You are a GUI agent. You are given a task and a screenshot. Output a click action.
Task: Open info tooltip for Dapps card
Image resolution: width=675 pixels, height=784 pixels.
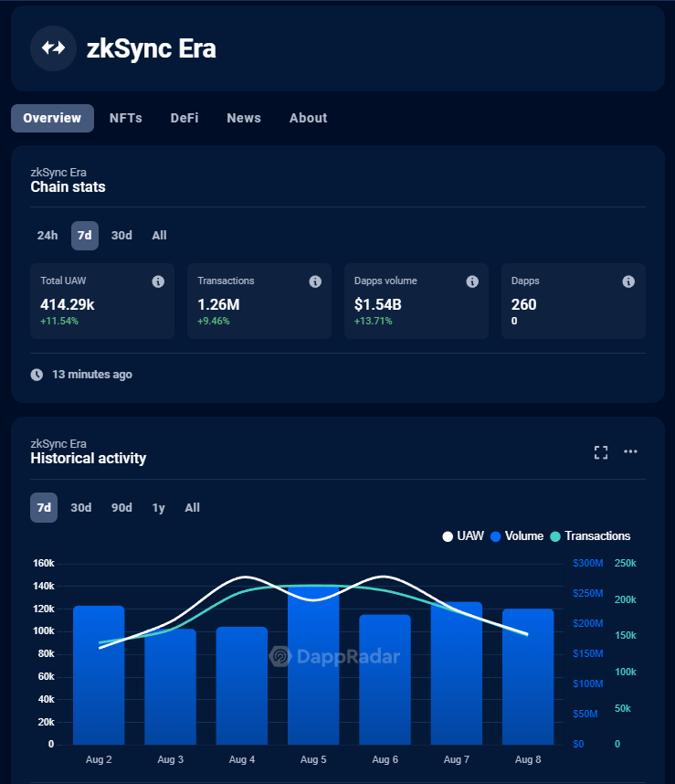[x=628, y=281]
